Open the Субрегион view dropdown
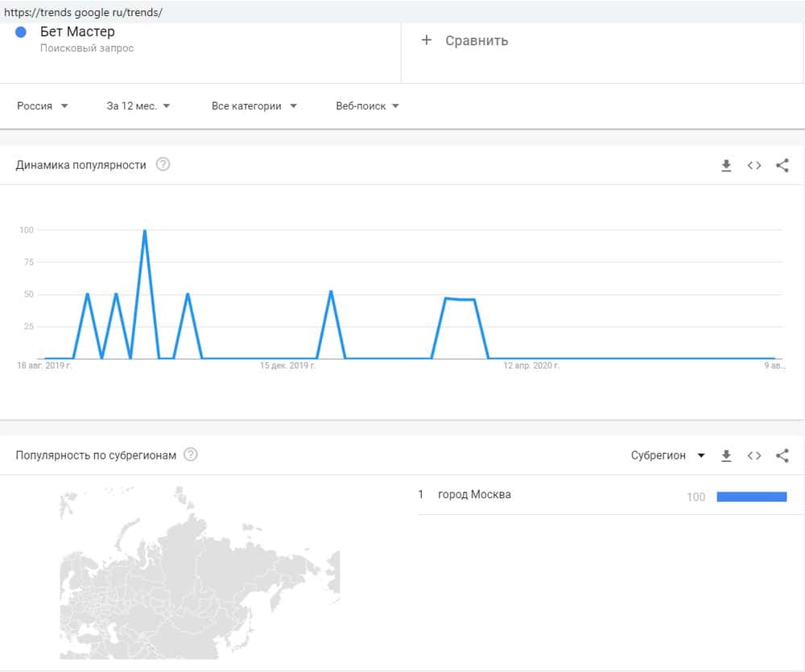 tap(667, 456)
